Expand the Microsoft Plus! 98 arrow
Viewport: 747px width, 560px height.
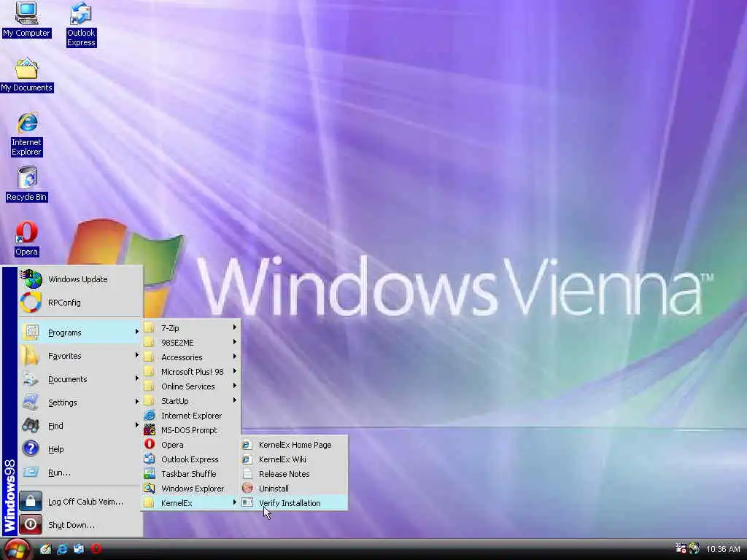coord(235,371)
